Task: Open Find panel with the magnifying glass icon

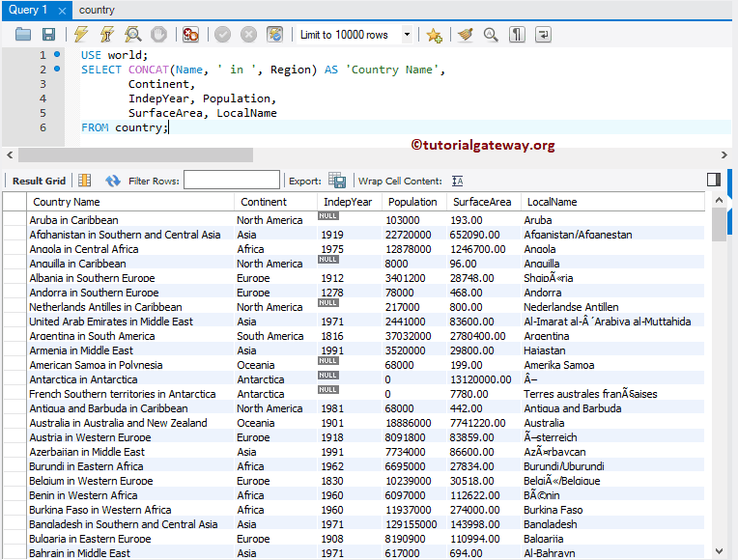Action: tap(491, 35)
